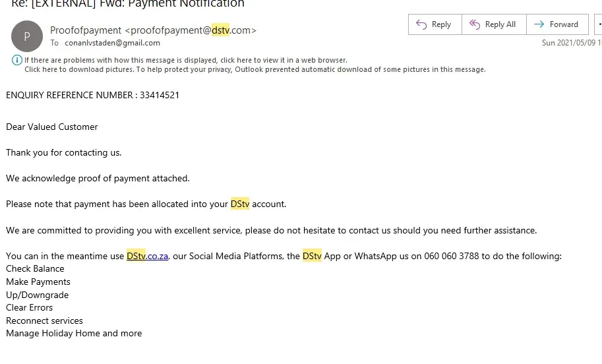Open the DStv.co.za hyperlink
The height and width of the screenshot is (364, 602).
pos(148,256)
